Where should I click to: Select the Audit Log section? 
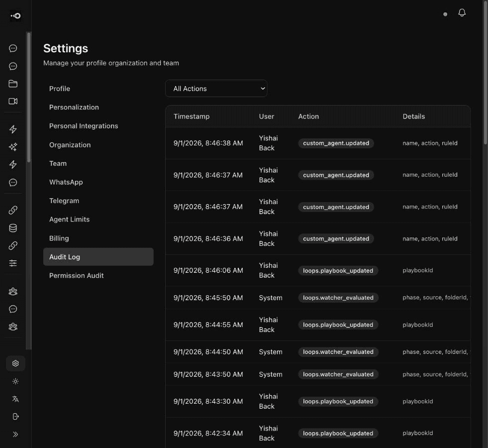click(98, 257)
